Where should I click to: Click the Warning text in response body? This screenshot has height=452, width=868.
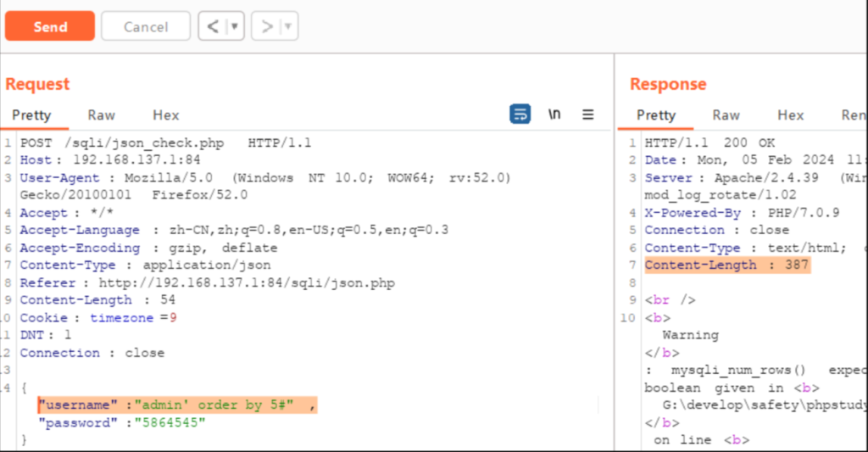[690, 335]
